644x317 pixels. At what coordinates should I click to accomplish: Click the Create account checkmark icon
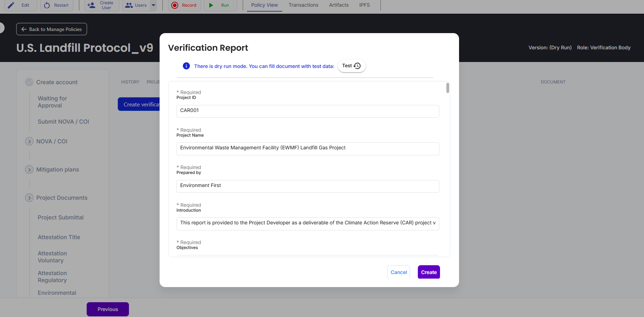[x=29, y=82]
